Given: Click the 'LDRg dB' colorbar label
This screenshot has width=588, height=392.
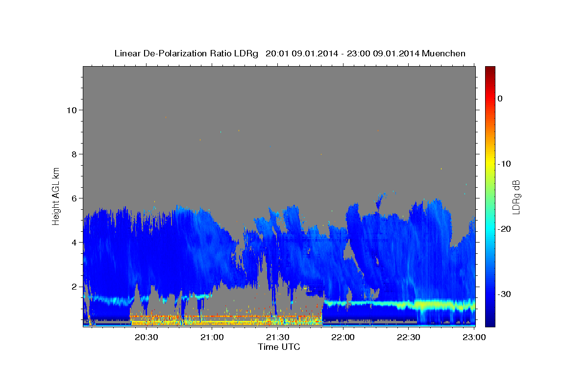Looking at the screenshot, I should tap(516, 197).
